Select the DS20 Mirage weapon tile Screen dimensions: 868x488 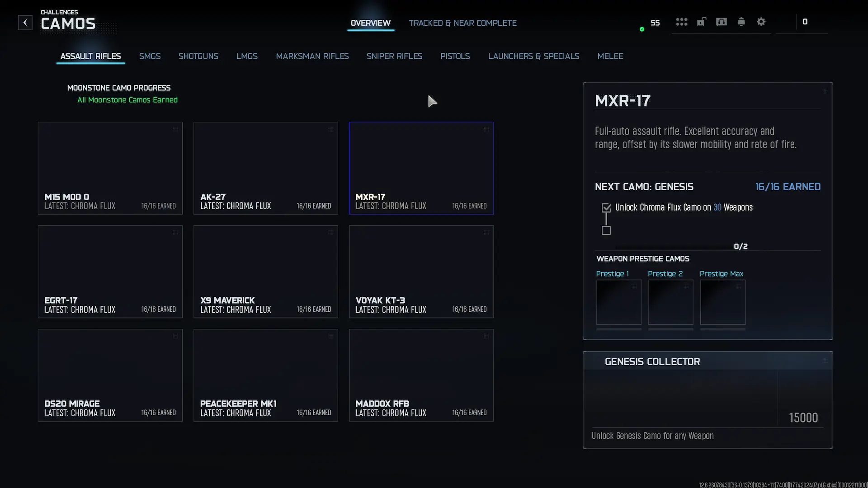pos(110,375)
